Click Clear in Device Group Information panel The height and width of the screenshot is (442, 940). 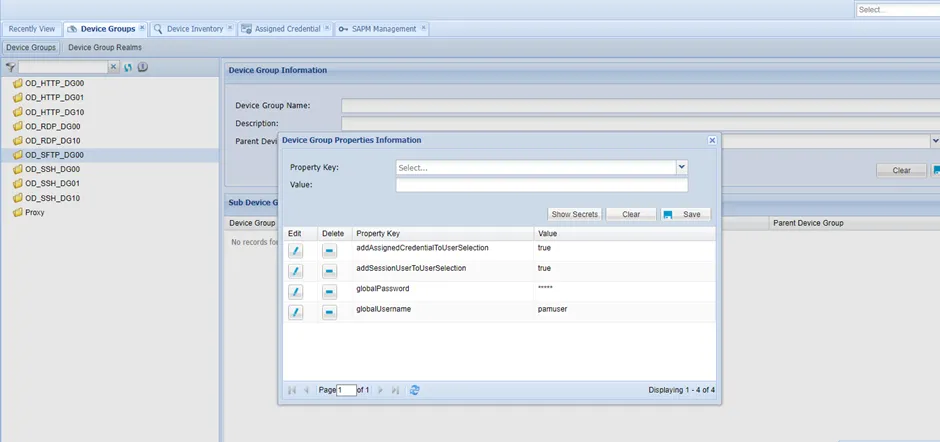tap(901, 170)
